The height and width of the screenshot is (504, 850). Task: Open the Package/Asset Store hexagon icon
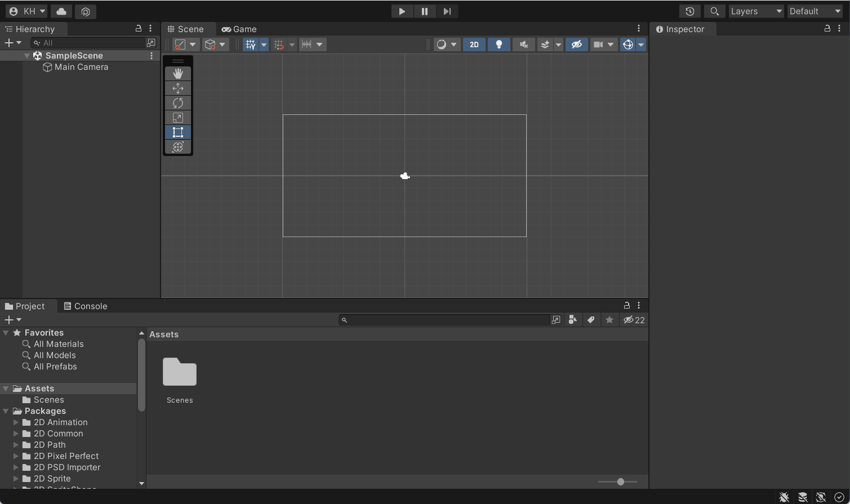tap(86, 11)
